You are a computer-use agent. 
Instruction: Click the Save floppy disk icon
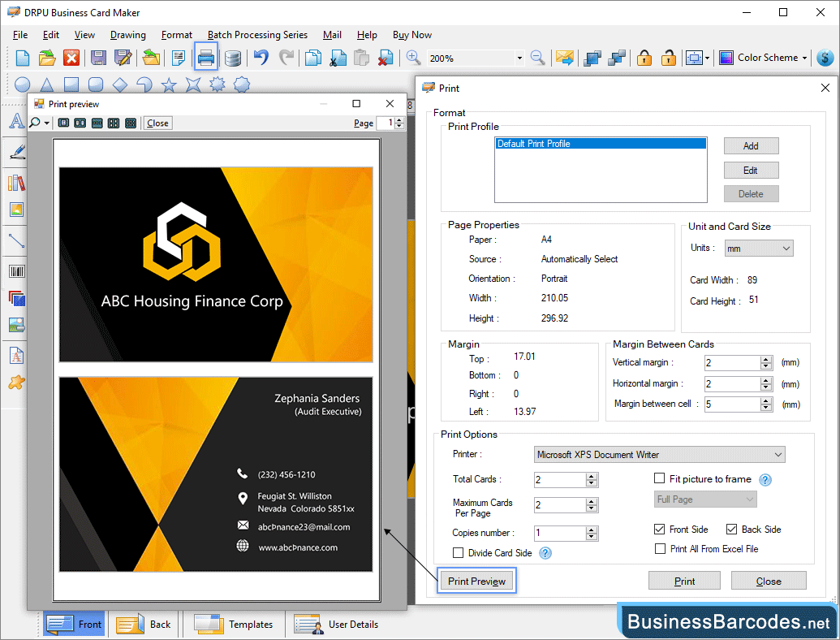[98, 58]
